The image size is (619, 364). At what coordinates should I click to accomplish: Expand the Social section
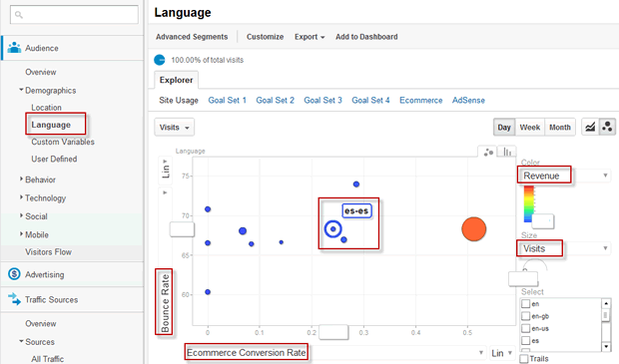[x=21, y=215]
